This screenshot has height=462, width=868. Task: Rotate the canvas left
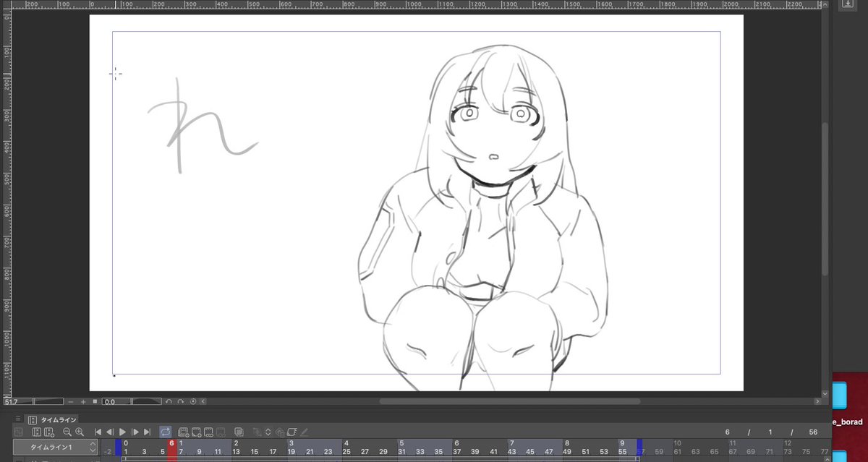[169, 401]
